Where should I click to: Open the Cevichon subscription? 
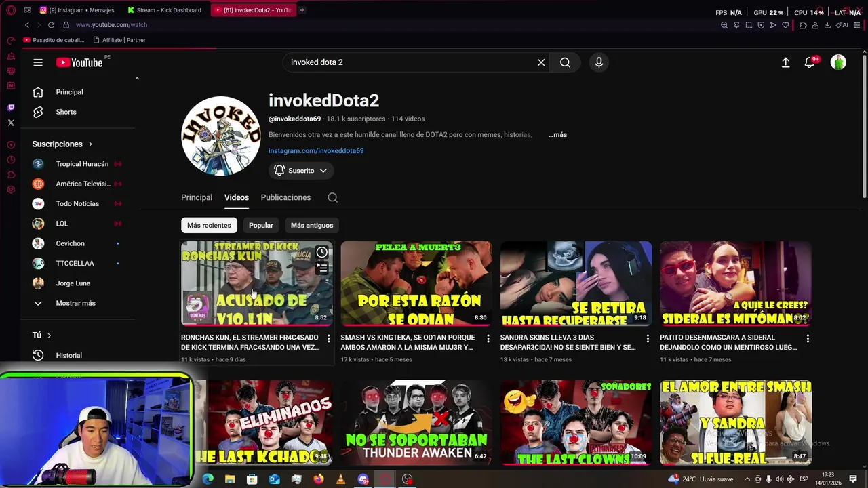[x=78, y=243]
